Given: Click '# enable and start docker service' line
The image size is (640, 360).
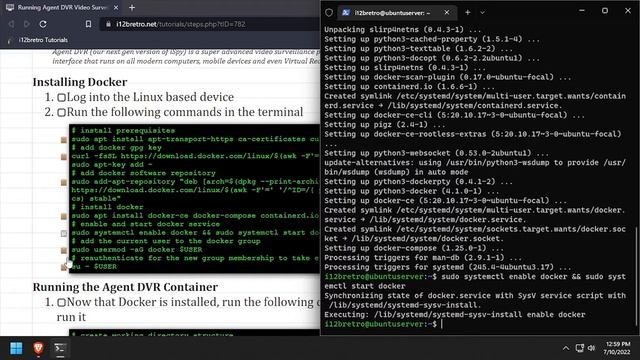Looking at the screenshot, I should pos(146,224).
